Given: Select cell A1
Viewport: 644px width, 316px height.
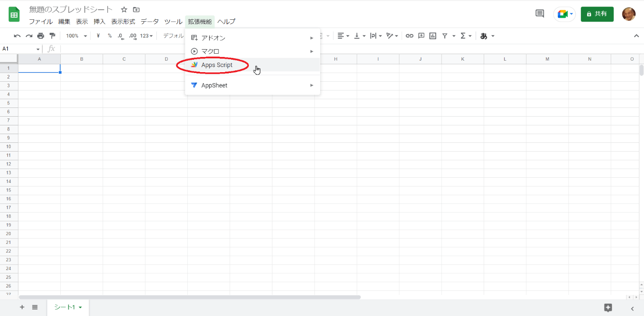Looking at the screenshot, I should coord(39,68).
